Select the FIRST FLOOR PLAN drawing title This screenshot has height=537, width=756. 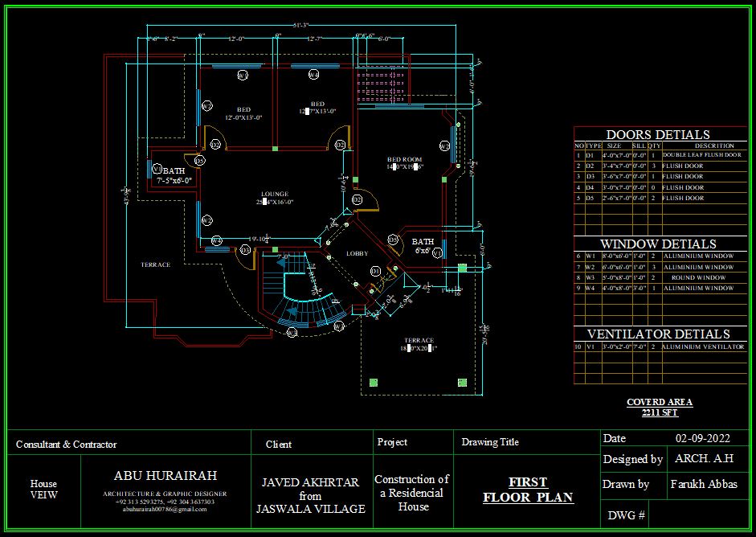tap(528, 490)
